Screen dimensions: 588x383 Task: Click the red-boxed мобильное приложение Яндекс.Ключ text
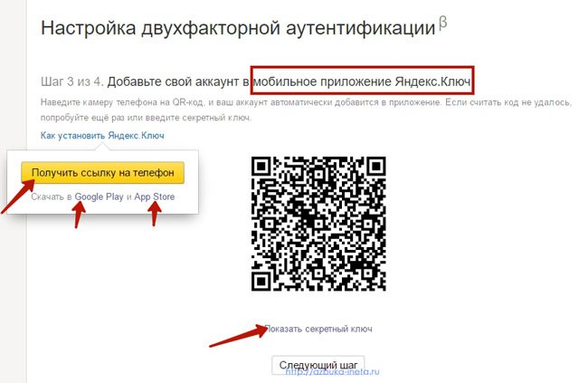(362, 81)
